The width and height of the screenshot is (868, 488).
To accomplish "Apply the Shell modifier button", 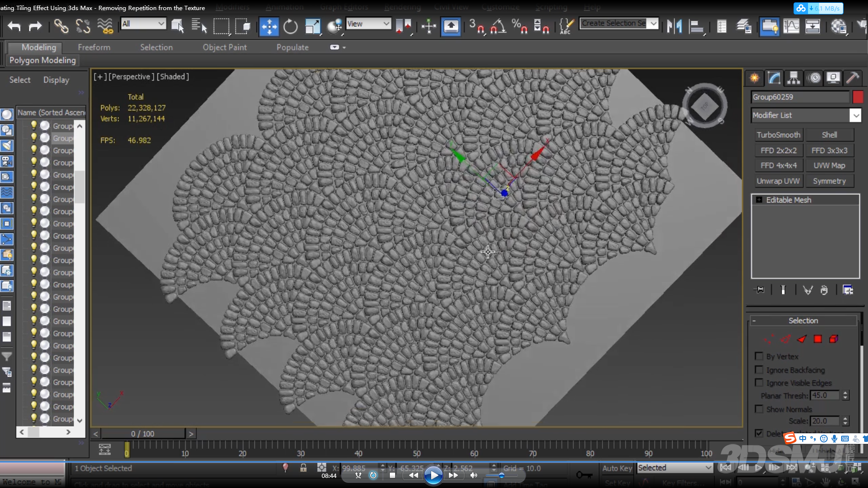I will (x=830, y=135).
